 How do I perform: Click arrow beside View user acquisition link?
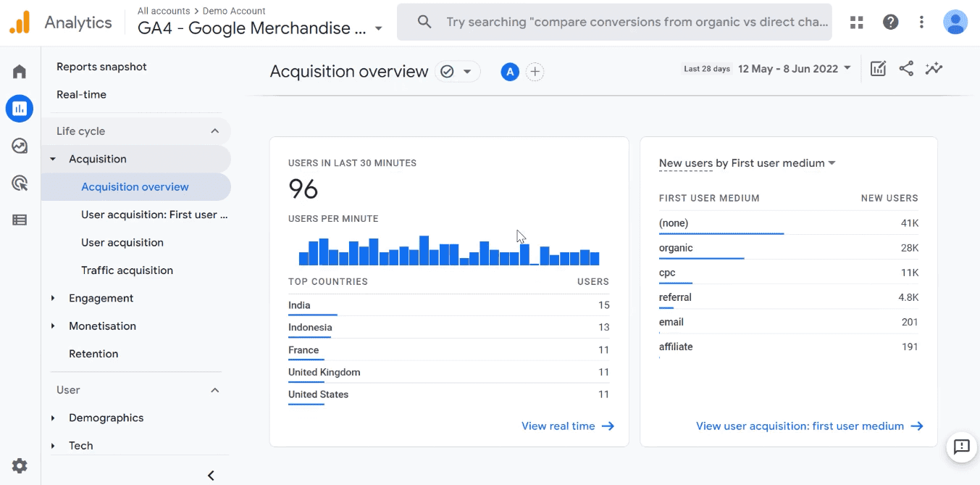click(917, 426)
